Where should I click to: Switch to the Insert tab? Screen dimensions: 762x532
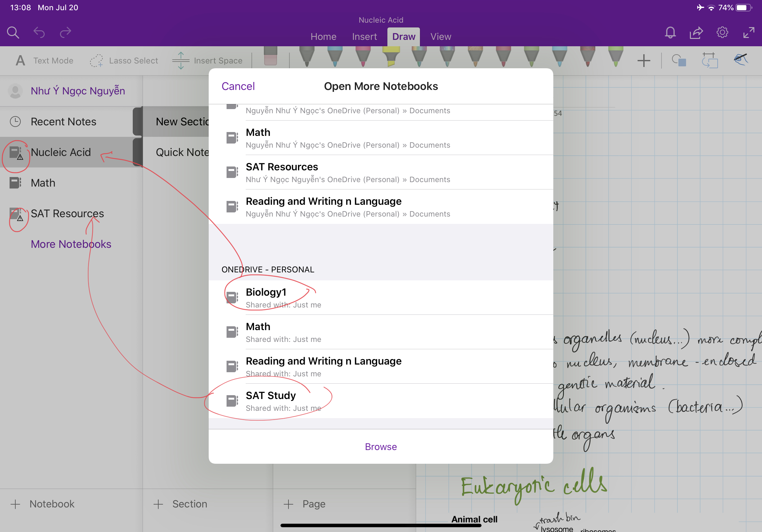click(364, 36)
